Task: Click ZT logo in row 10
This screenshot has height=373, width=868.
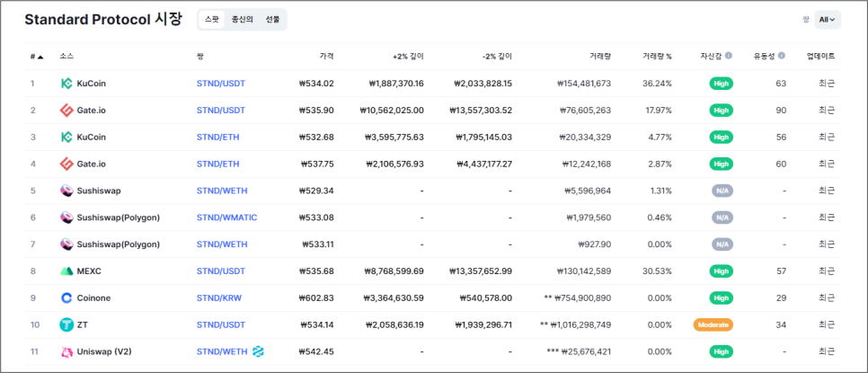Action: (66, 324)
